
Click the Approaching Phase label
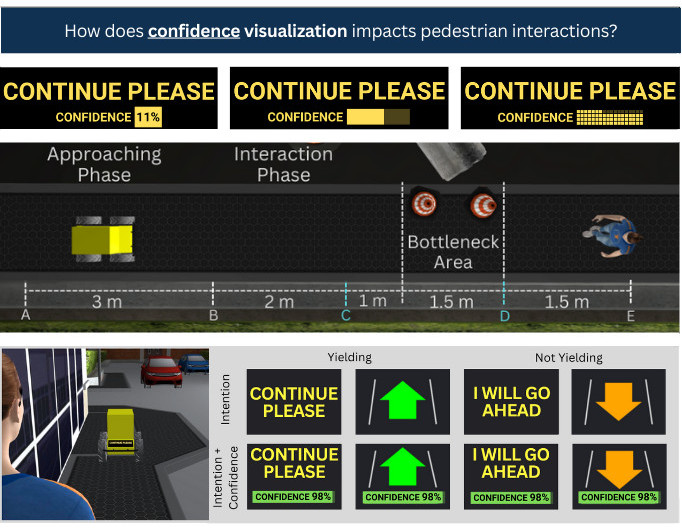104,164
